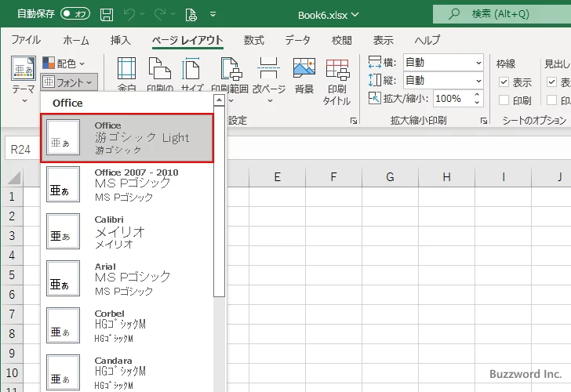The height and width of the screenshot is (392, 571).
Task: Open the ページ設定 dialog launcher
Action: pyautogui.click(x=353, y=121)
